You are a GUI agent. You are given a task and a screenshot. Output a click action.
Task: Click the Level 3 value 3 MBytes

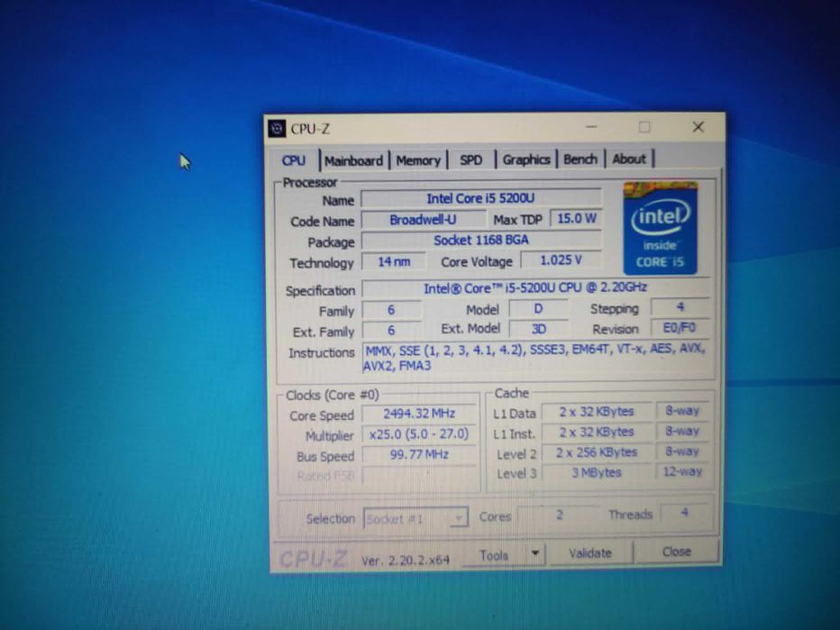click(597, 472)
